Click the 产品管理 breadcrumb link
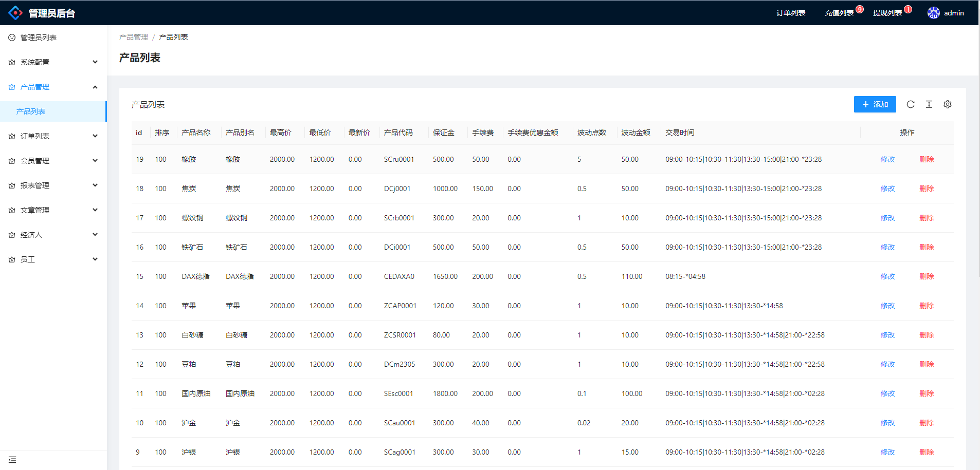The width and height of the screenshot is (980, 470). click(133, 37)
